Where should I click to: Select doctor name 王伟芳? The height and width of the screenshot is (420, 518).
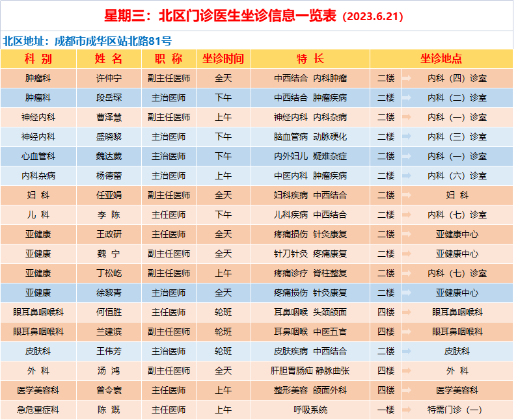(x=109, y=351)
